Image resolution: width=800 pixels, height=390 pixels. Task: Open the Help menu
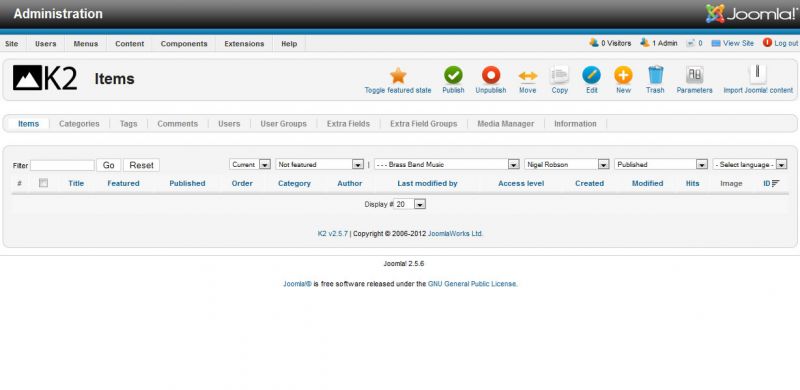289,43
